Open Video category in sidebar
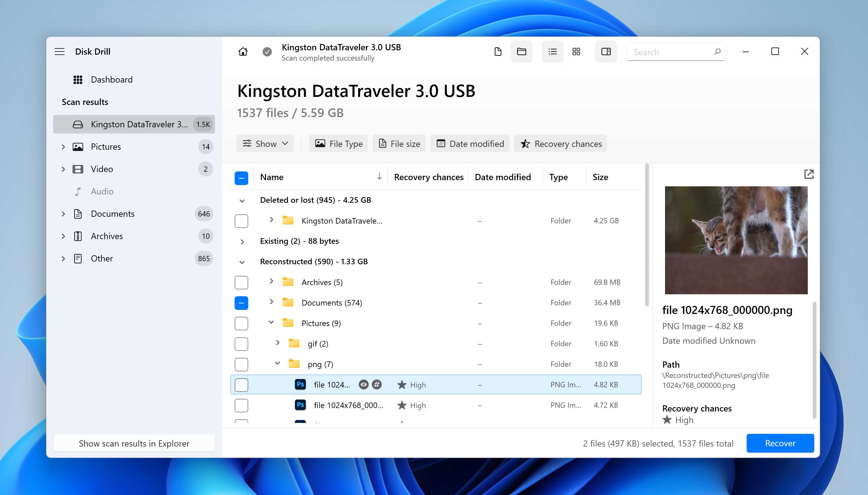 coord(134,169)
